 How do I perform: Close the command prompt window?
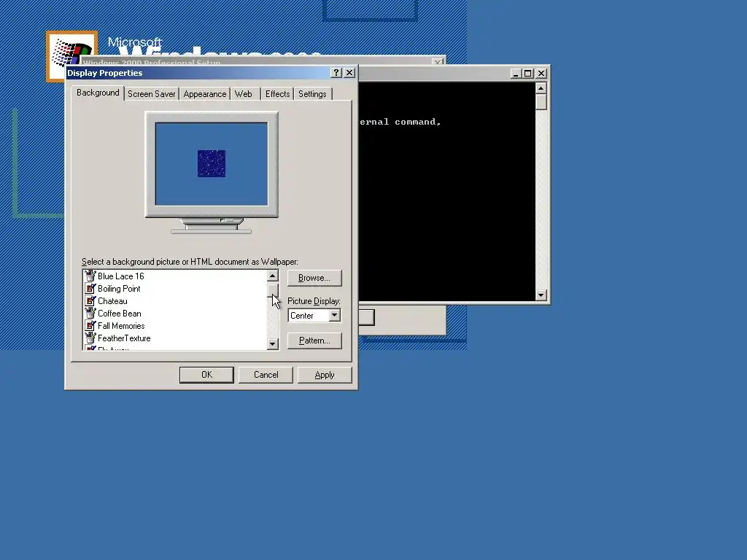[x=541, y=74]
